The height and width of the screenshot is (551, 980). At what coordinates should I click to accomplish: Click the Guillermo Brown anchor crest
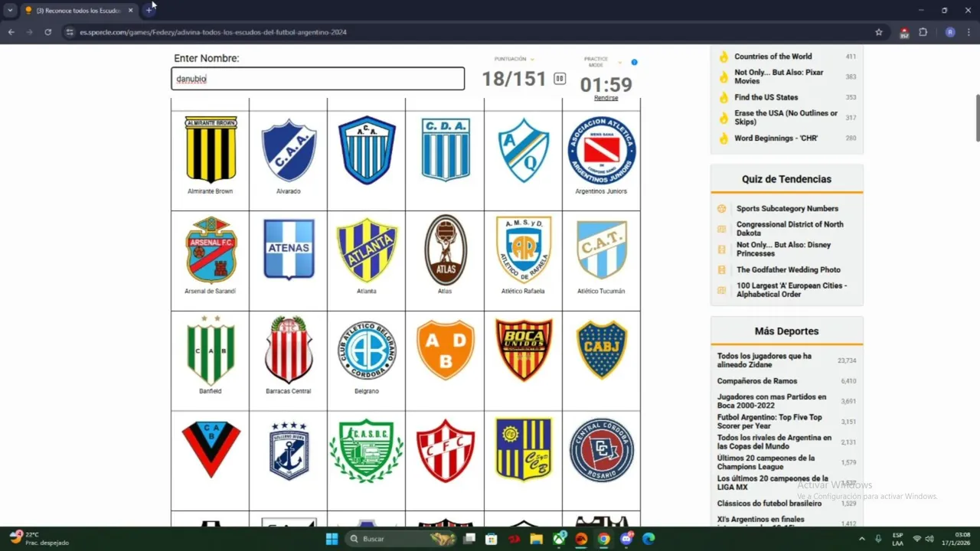tap(289, 450)
